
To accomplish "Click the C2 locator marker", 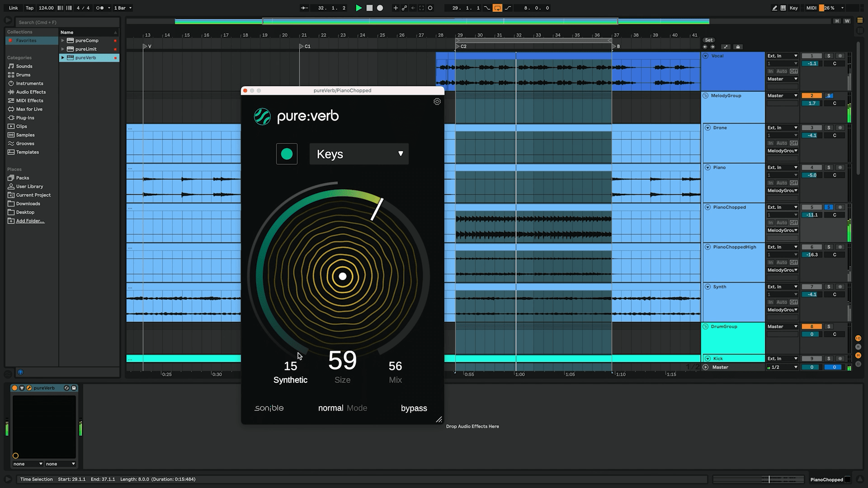I will (461, 47).
